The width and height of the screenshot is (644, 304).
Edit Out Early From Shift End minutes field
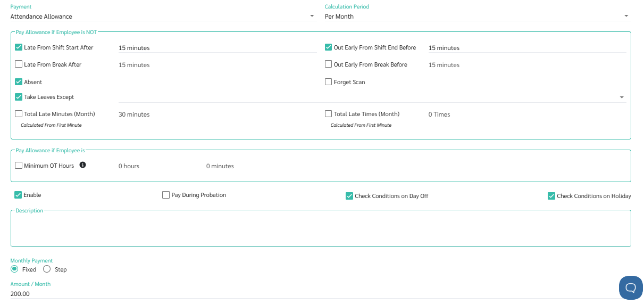click(527, 48)
